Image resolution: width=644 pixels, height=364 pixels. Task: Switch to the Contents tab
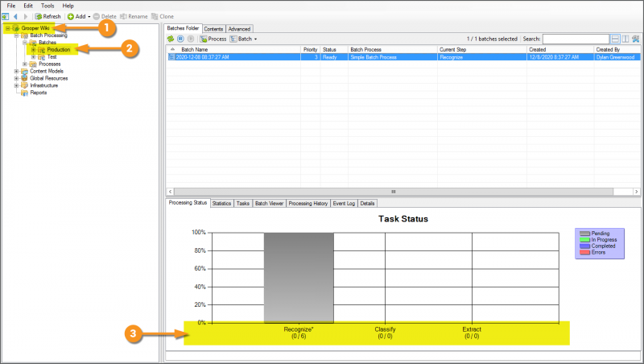tap(213, 29)
